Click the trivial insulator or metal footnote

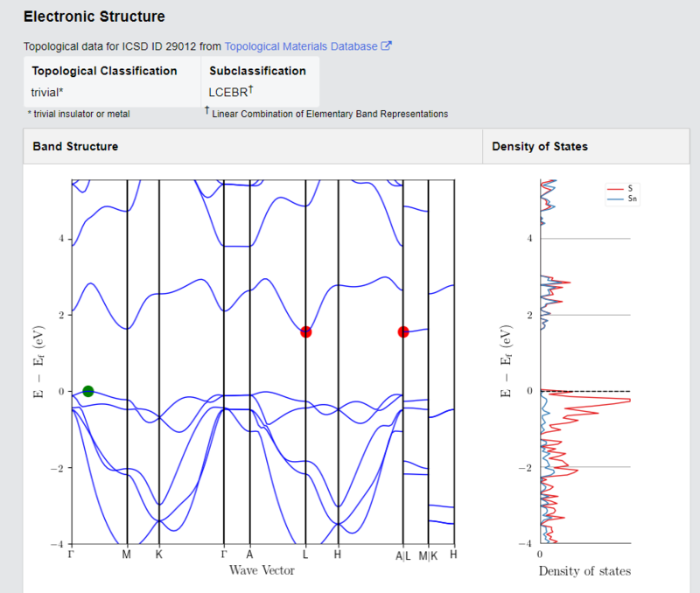pos(79,115)
